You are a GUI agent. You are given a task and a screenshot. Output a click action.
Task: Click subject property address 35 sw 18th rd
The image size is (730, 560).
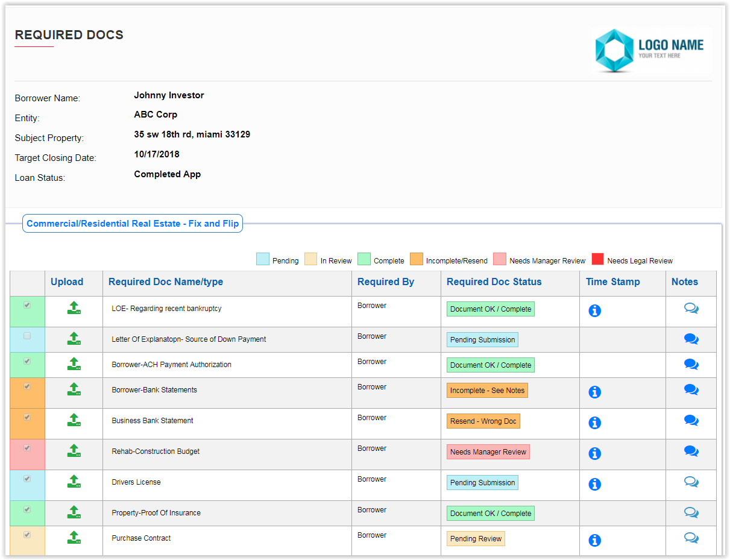(x=192, y=134)
